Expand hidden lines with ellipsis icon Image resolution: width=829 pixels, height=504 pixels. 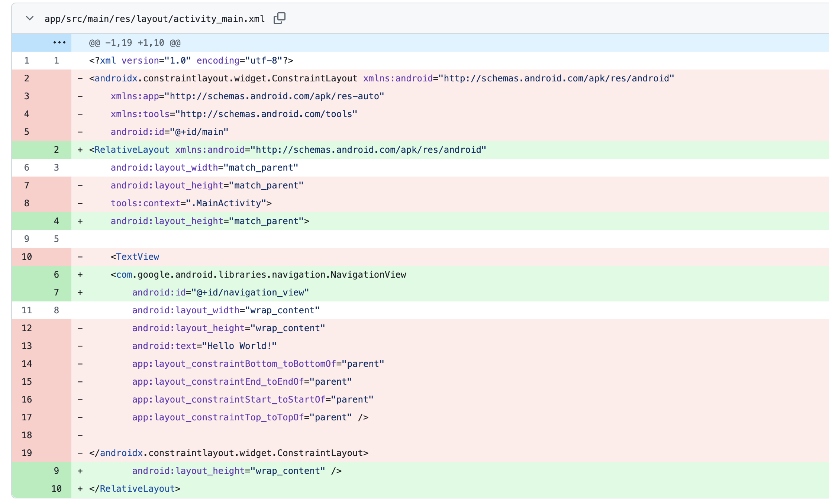[x=59, y=43]
